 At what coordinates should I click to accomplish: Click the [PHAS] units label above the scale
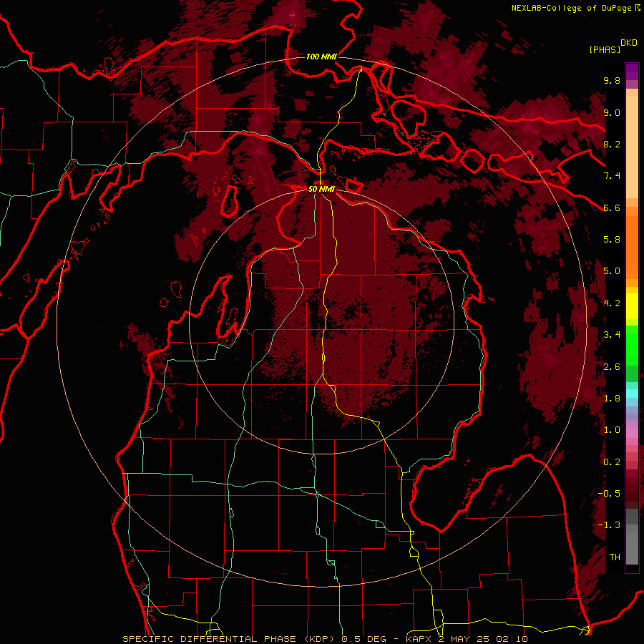[x=605, y=49]
